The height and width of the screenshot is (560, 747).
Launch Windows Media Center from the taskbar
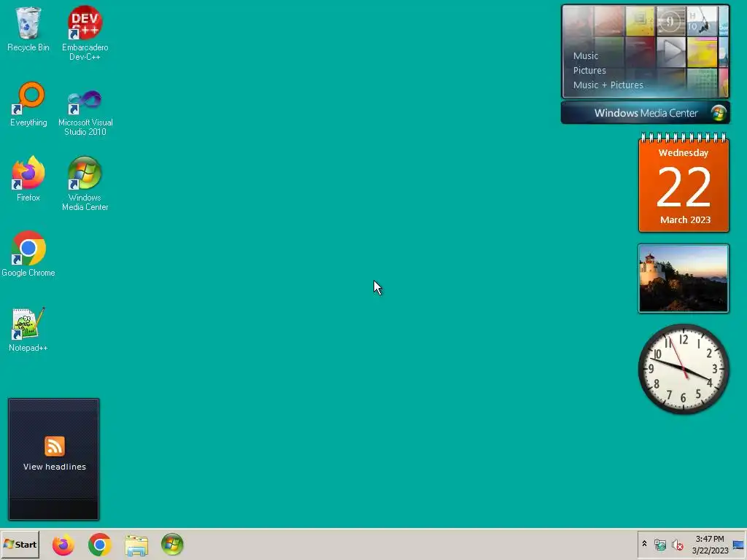pos(172,545)
